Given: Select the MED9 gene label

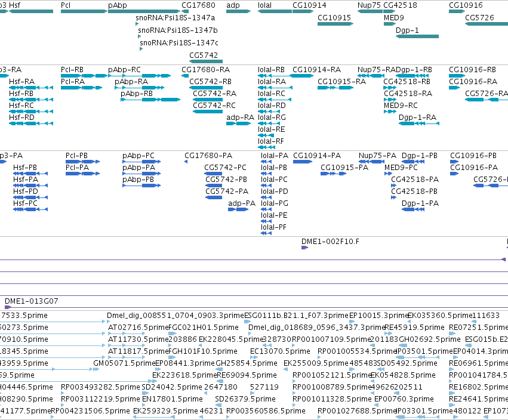Looking at the screenshot, I should point(393,18).
